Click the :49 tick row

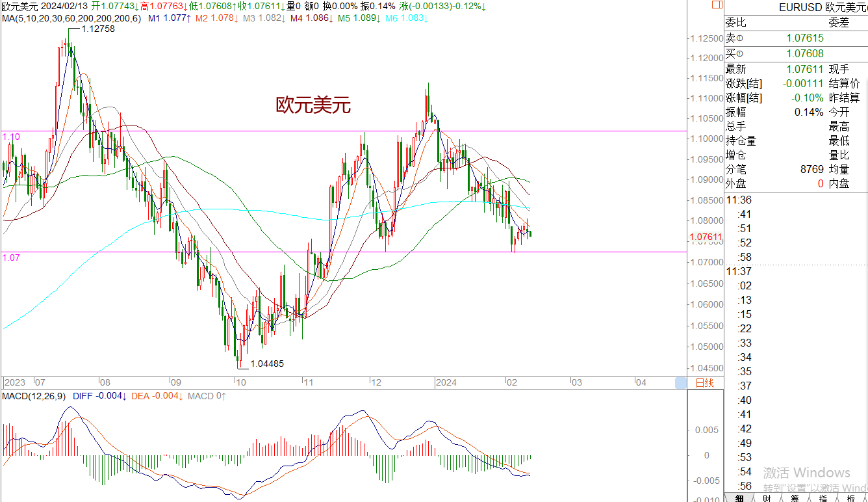tap(745, 443)
